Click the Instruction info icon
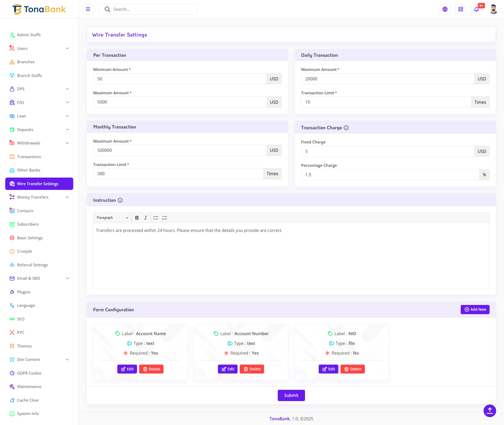Viewport: 504px width, 425px height. (120, 200)
